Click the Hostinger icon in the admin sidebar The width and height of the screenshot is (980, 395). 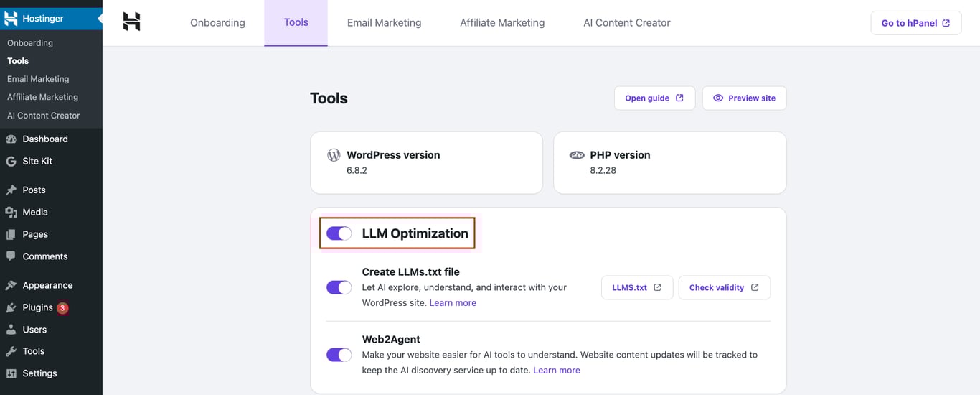(11, 19)
